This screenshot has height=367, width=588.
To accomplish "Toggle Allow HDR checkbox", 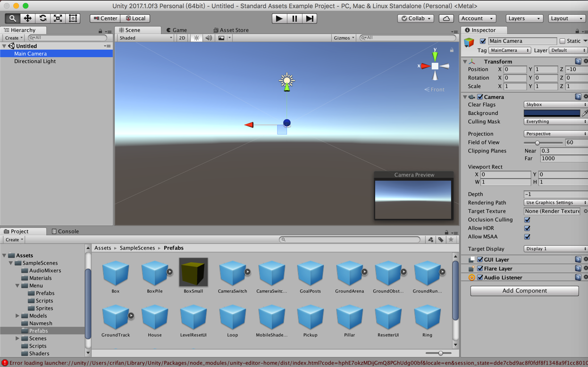I will (527, 228).
